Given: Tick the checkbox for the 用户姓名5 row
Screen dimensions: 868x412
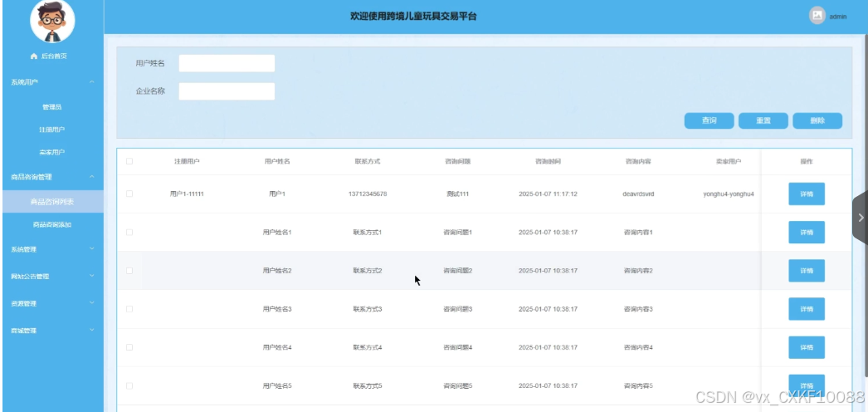Looking at the screenshot, I should tap(129, 385).
